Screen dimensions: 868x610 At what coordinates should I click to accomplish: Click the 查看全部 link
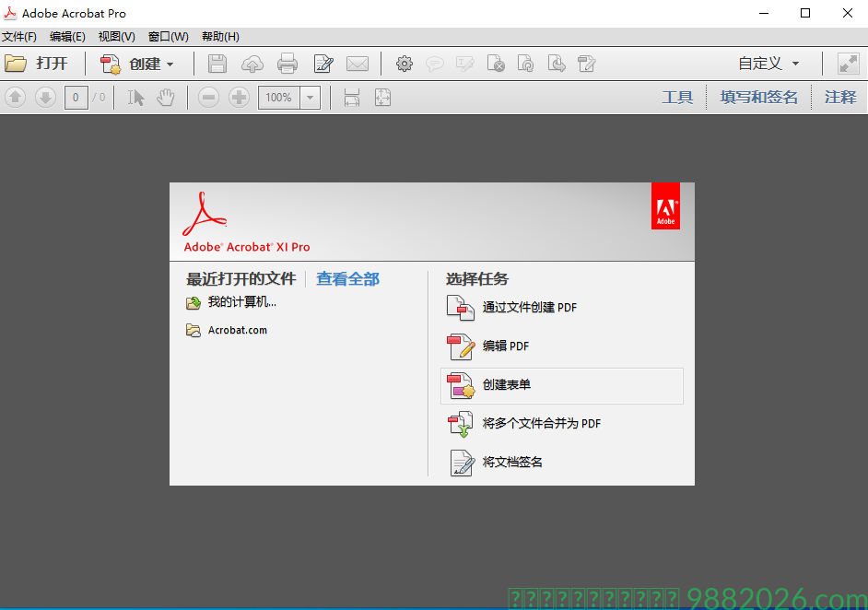pyautogui.click(x=347, y=278)
